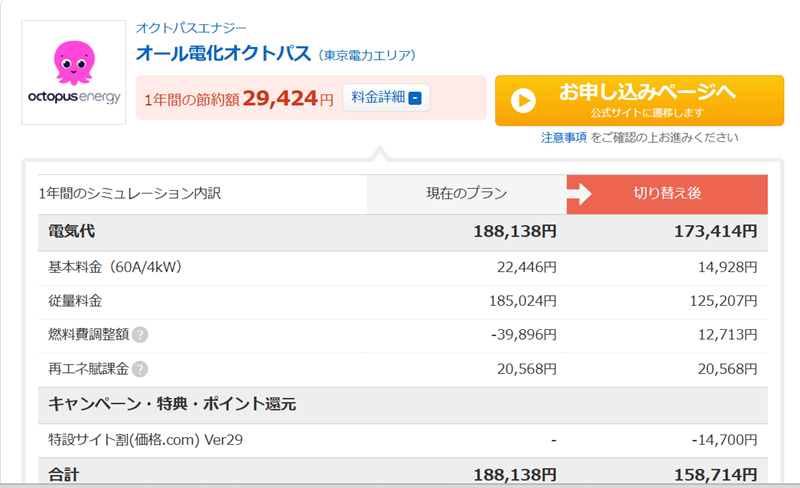
Task: Click the minus icon in 料金詳細 button
Action: [x=415, y=98]
